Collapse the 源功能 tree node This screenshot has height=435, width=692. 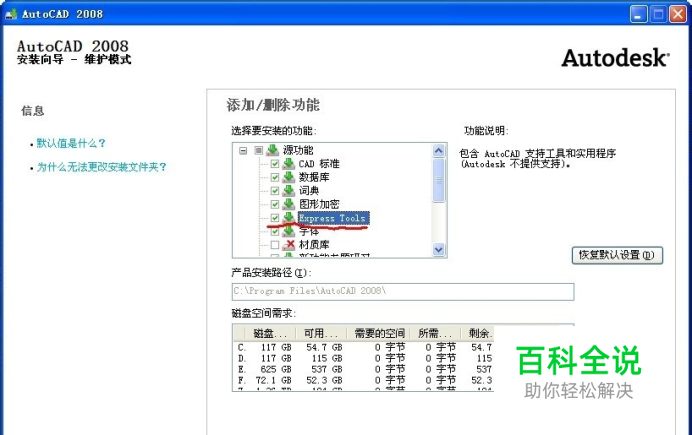(x=243, y=150)
